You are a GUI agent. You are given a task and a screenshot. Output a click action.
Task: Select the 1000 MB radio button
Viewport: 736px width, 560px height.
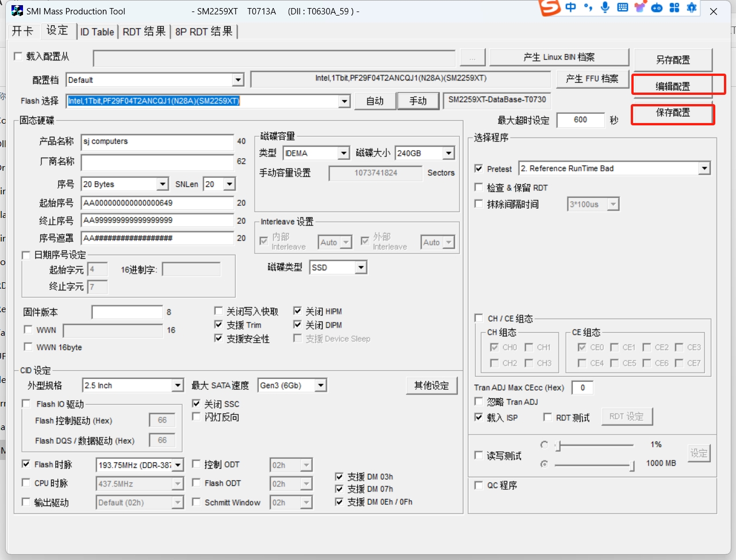tap(544, 463)
